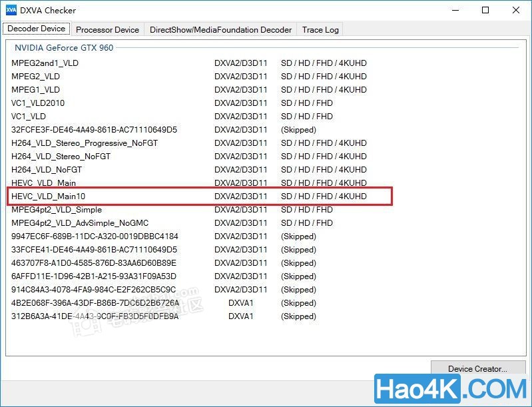The image size is (532, 407).
Task: Minimize the DXVA Checker window
Action: [x=455, y=10]
